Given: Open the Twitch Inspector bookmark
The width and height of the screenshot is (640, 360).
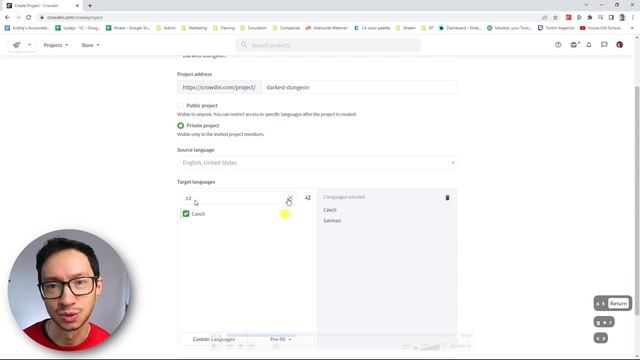Looking at the screenshot, I should pos(556,28).
